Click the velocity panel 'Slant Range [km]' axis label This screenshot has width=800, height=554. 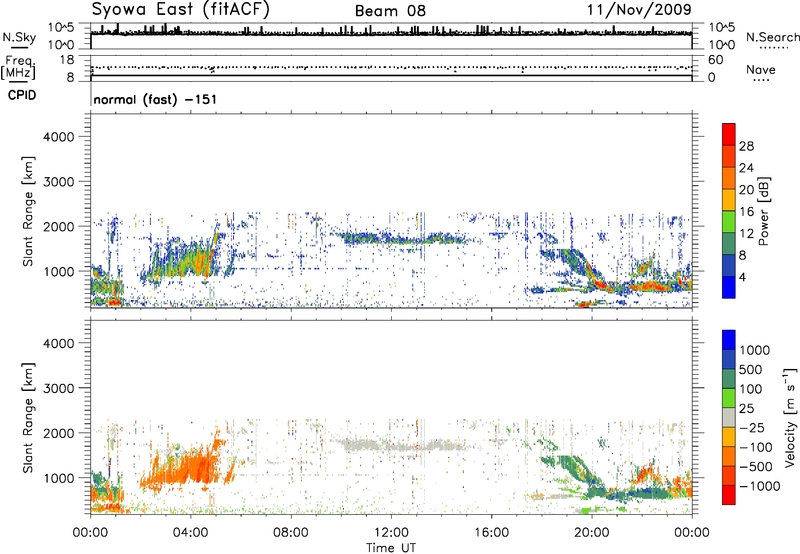28,418
